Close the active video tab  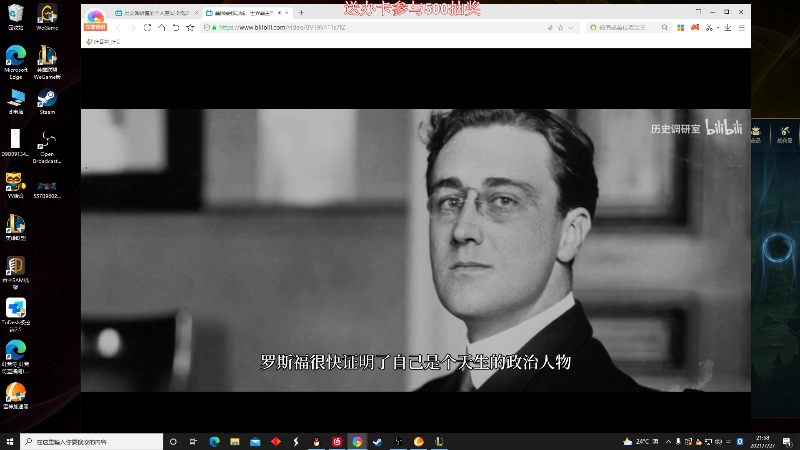tap(287, 13)
